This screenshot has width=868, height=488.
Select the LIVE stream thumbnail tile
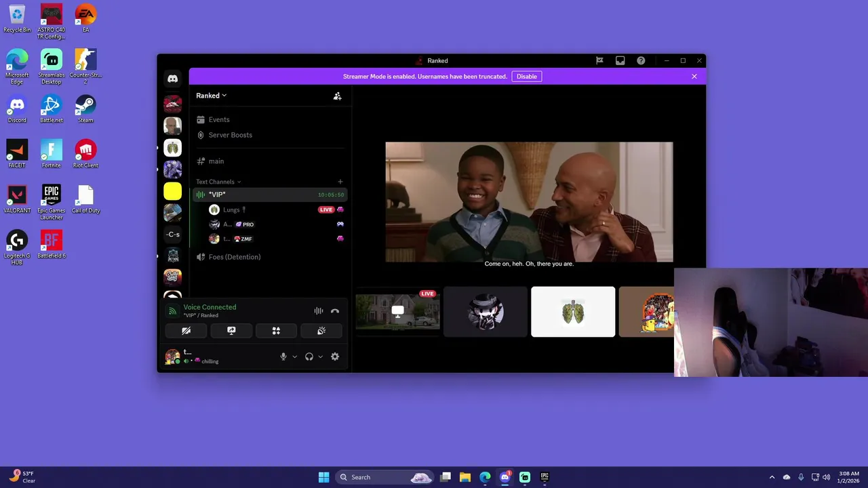(x=397, y=312)
